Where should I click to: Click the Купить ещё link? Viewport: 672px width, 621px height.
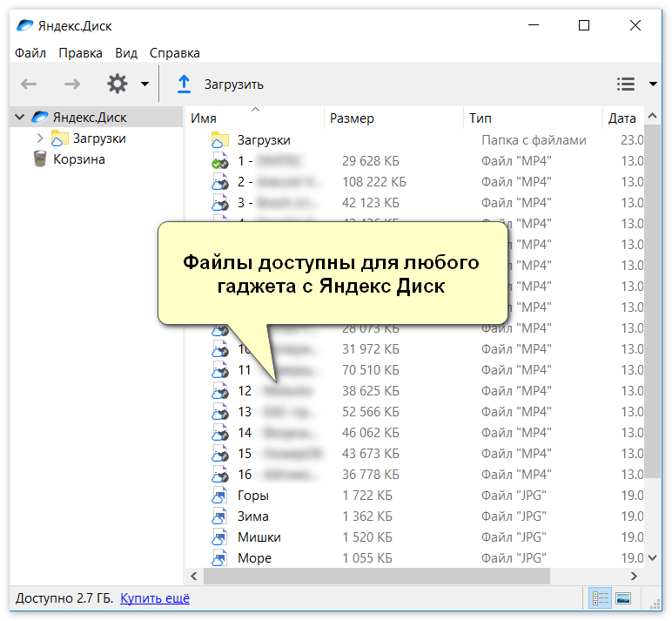point(155,598)
